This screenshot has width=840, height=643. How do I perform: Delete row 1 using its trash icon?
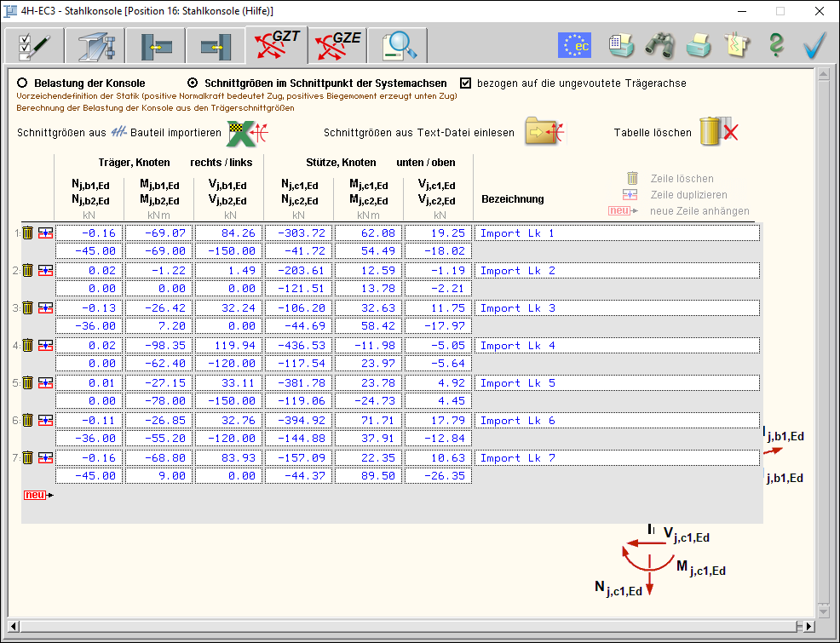tap(28, 233)
